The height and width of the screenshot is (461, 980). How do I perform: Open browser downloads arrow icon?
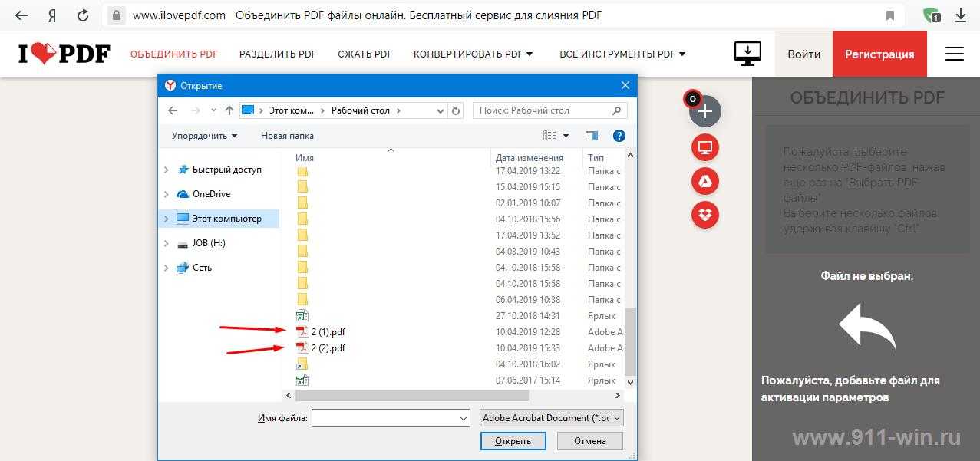(x=960, y=15)
